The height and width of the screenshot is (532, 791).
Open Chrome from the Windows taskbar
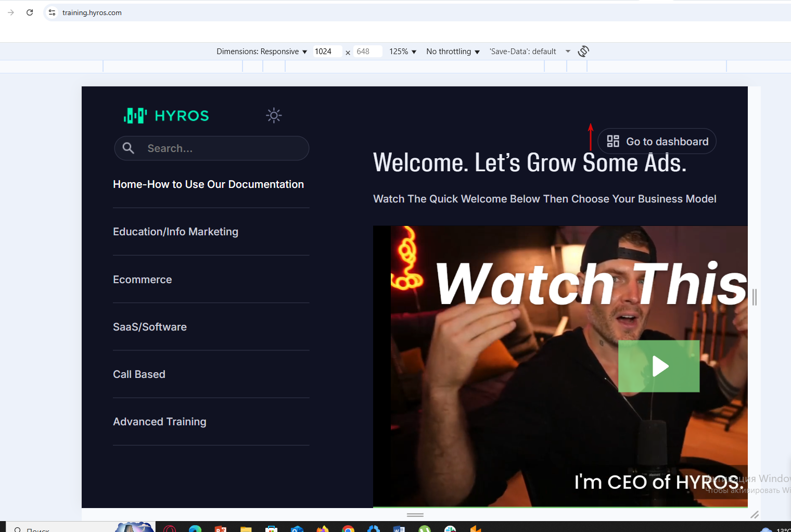[348, 529]
